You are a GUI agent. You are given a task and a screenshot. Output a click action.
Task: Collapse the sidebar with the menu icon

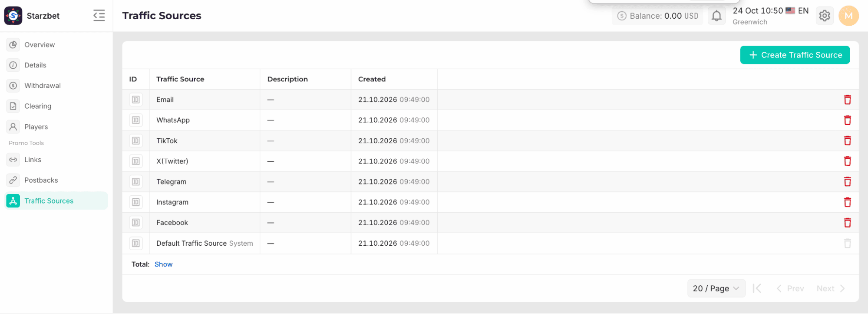[x=99, y=16]
